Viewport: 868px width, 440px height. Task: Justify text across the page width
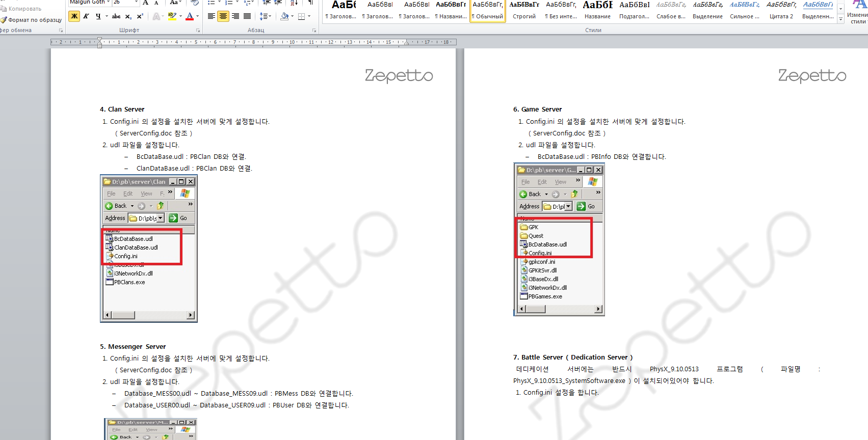click(247, 16)
